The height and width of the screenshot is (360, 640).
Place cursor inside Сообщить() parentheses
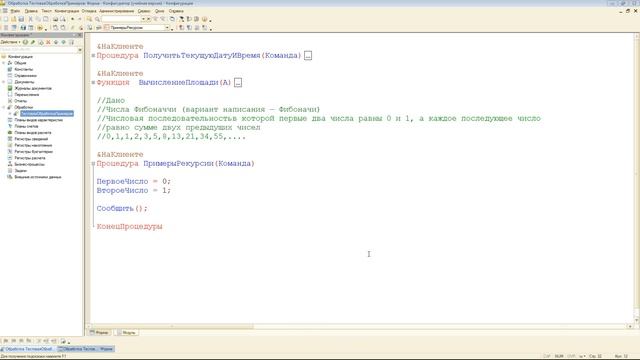click(139, 209)
